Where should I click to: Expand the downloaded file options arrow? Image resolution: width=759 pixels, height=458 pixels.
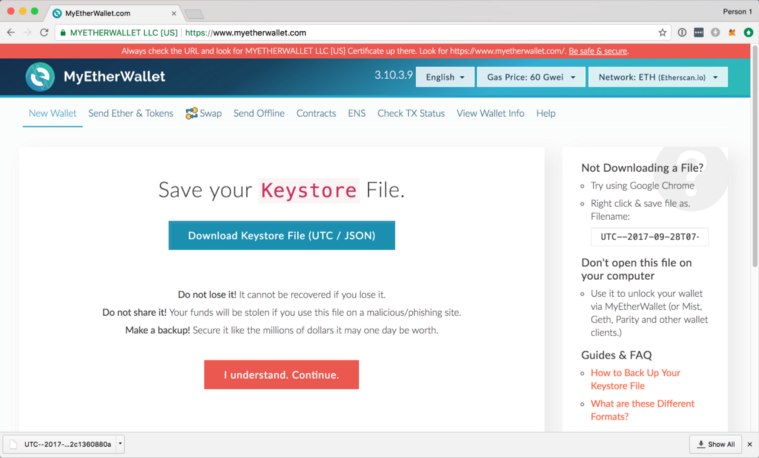[x=120, y=443]
